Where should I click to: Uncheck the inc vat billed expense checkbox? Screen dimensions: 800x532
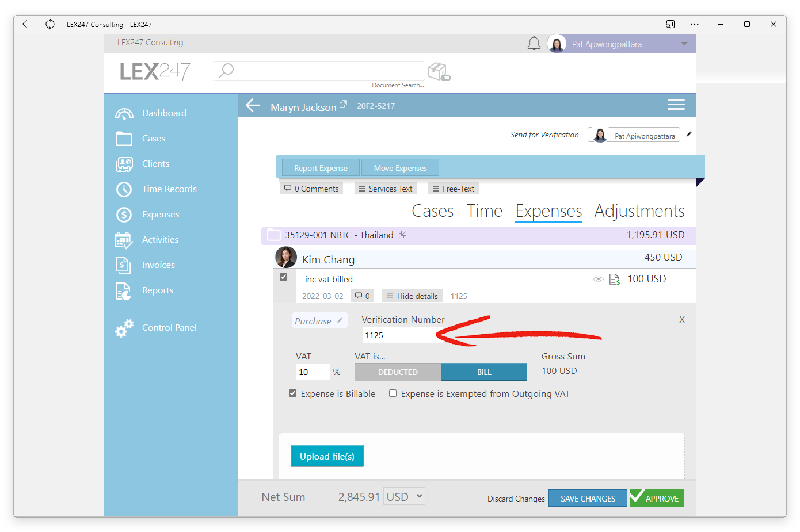tap(283, 277)
